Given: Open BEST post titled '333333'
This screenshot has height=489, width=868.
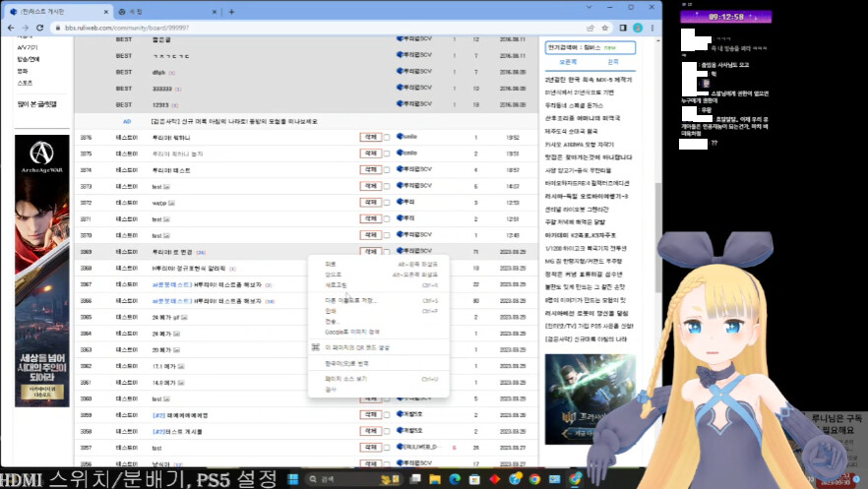Looking at the screenshot, I should 162,89.
